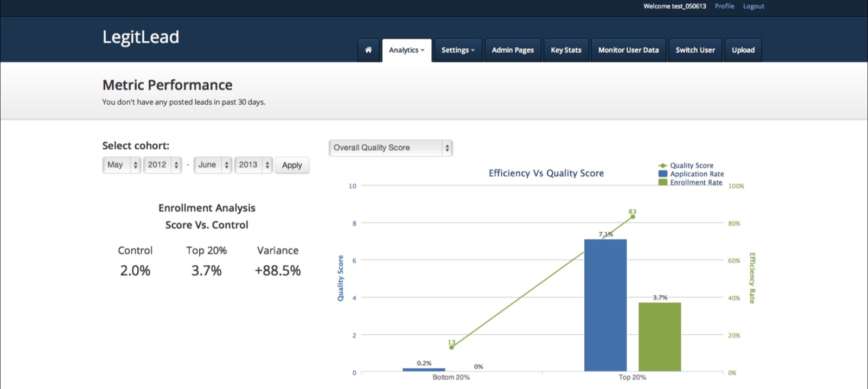The image size is (868, 389).
Task: Open the end year dropdown showing 2013
Action: [253, 165]
